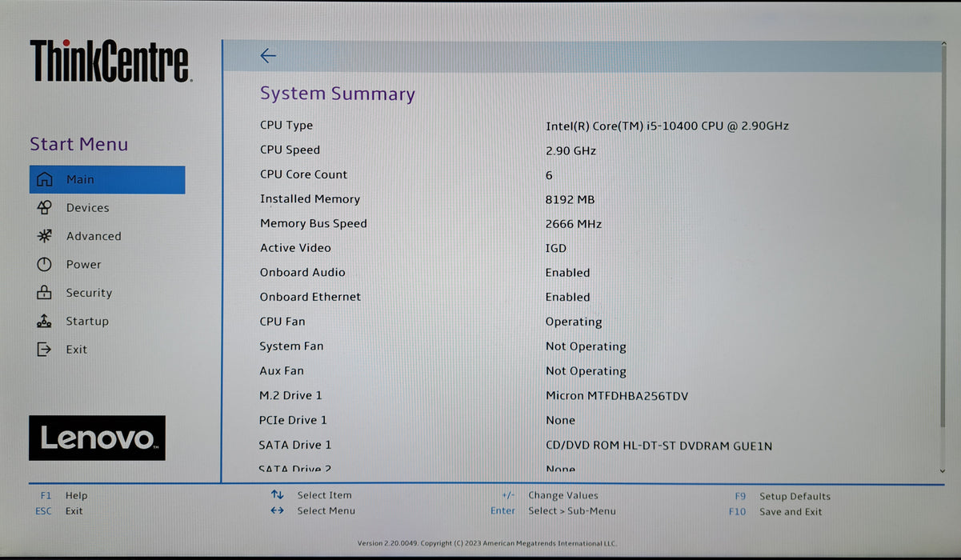Click the back arrow above System Summary

[268, 55]
